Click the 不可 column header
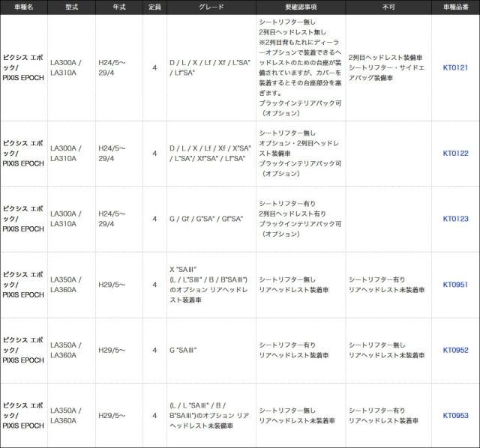This screenshot has height=448, width=480. coord(388,7)
